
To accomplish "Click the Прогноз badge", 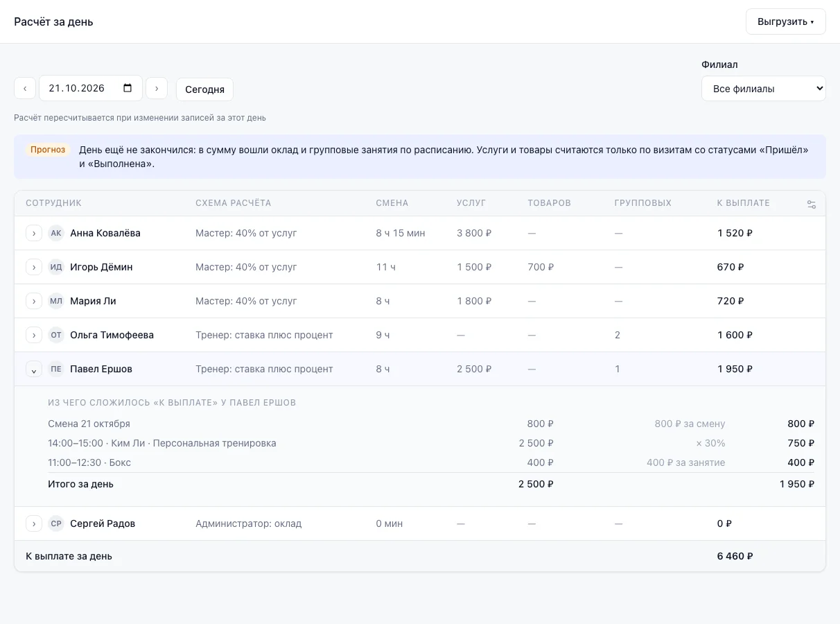I will (48, 150).
